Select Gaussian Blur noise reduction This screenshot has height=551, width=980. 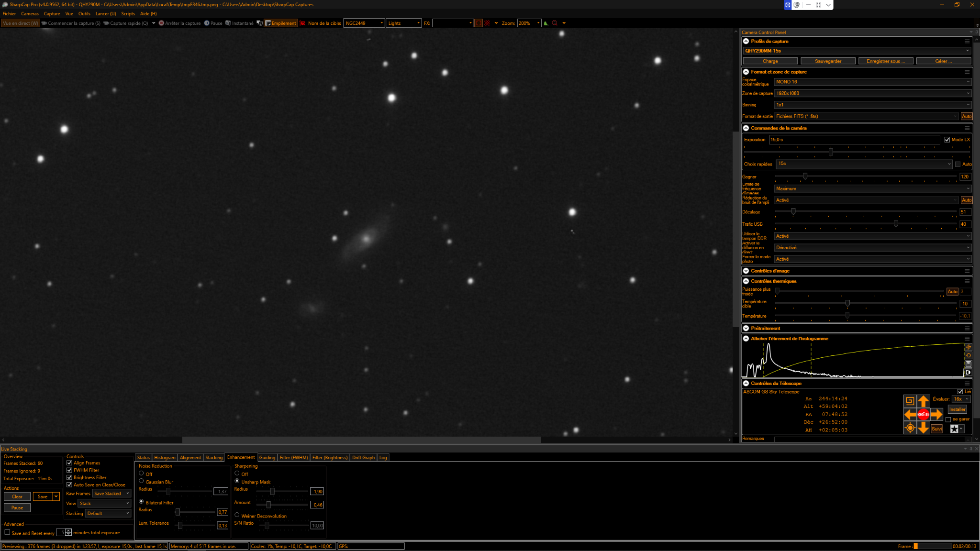coord(141,481)
